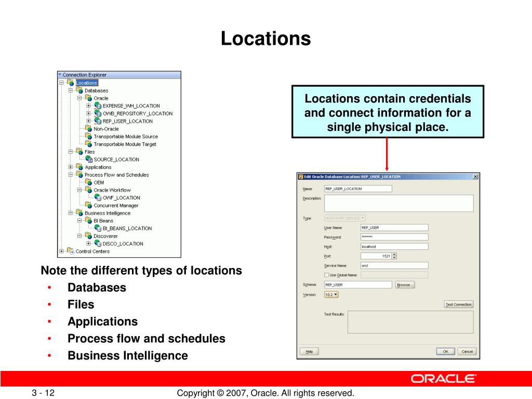532x399 pixels.
Task: Collapse the Locations root node
Action: click(61, 83)
